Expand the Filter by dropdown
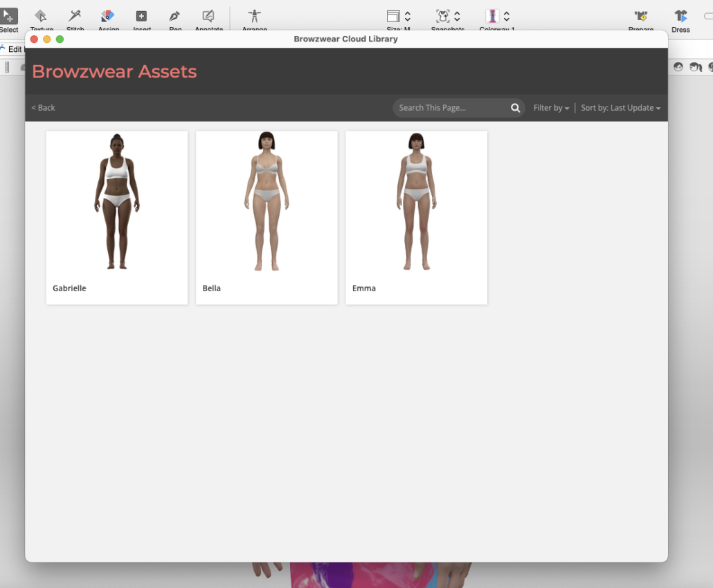 pos(551,108)
